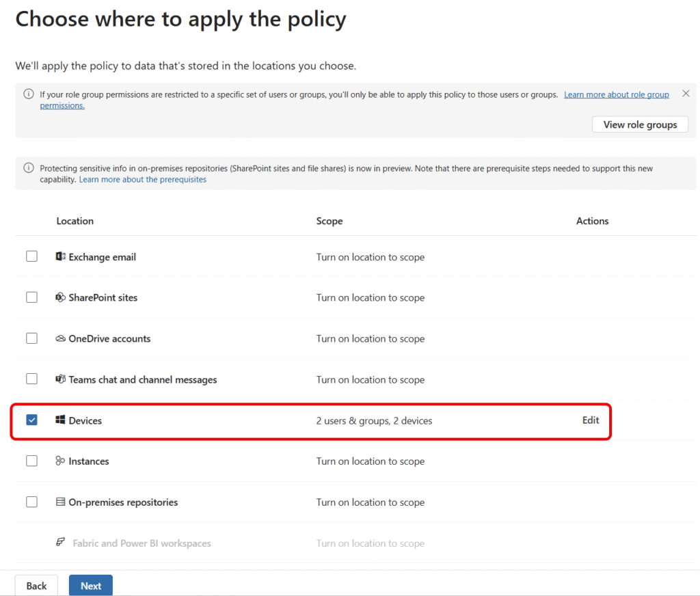
Task: Click Exchange email 'Turn on location to scope'
Action: [370, 257]
